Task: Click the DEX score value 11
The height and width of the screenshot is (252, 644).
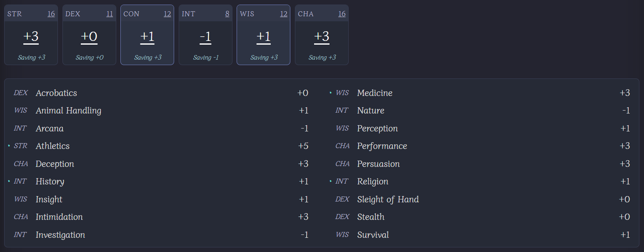Action: point(109,14)
